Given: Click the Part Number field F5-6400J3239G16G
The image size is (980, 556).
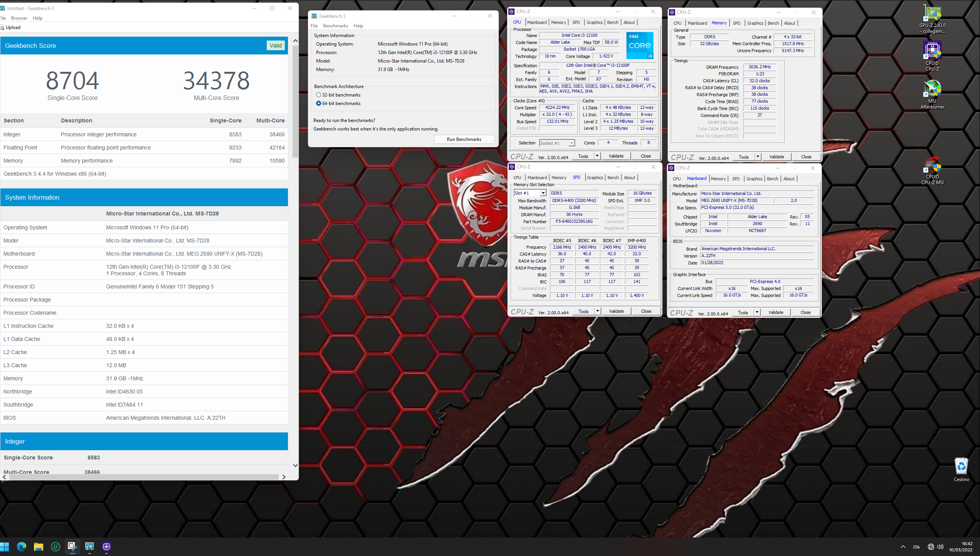Looking at the screenshot, I should (574, 222).
